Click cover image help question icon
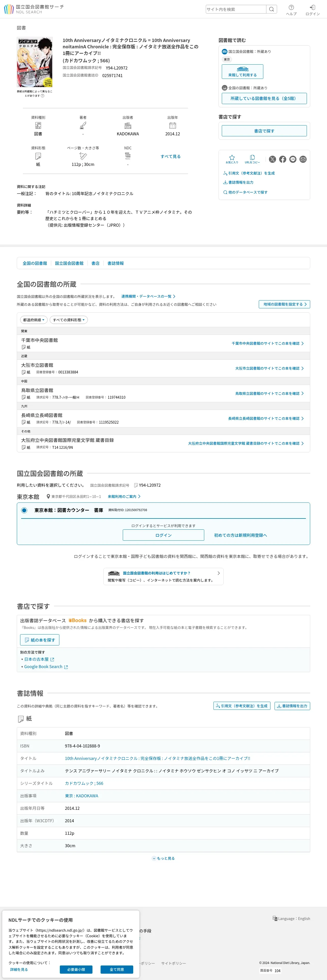This screenshot has height=980, width=327. point(43,96)
